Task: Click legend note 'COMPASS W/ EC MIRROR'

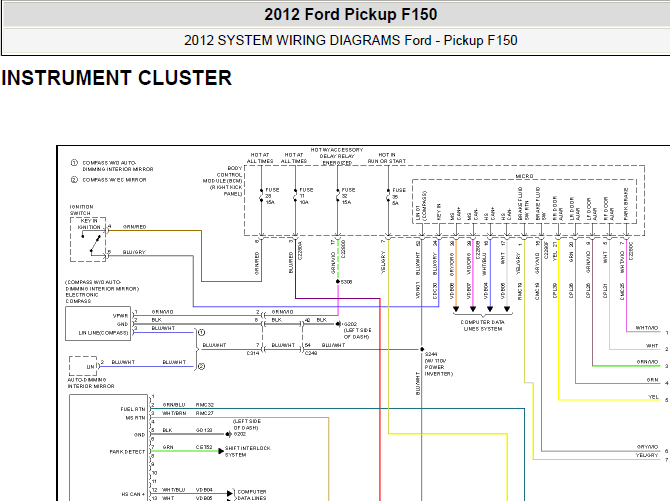Action: pyautogui.click(x=114, y=180)
